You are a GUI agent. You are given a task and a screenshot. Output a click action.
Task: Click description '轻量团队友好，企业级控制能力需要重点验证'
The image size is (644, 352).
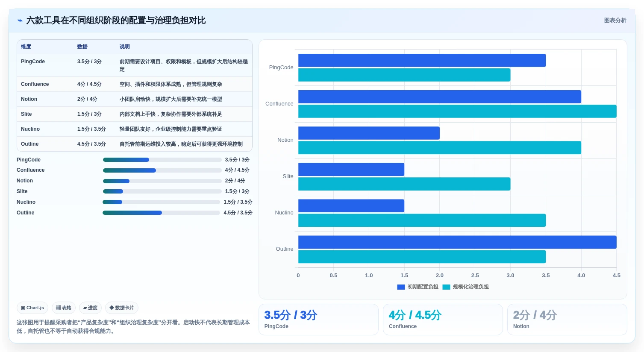click(171, 129)
